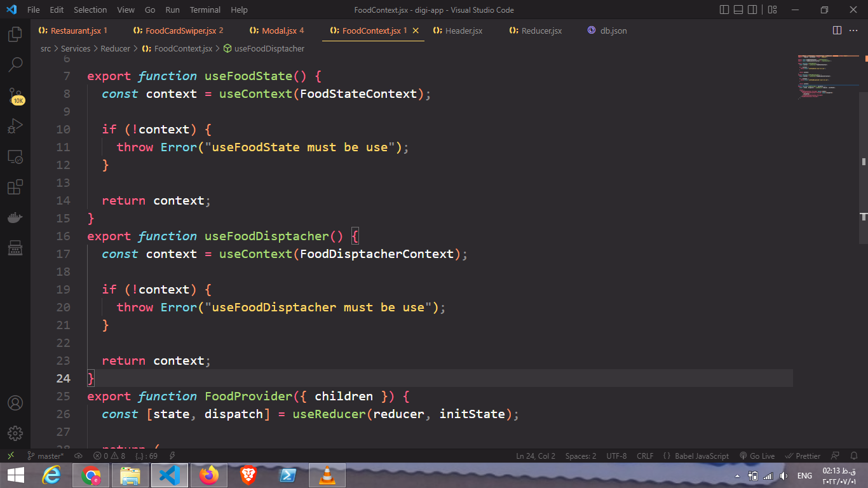Screen dimensions: 868x488
Task: Change line endings via CRLF
Action: point(645,456)
